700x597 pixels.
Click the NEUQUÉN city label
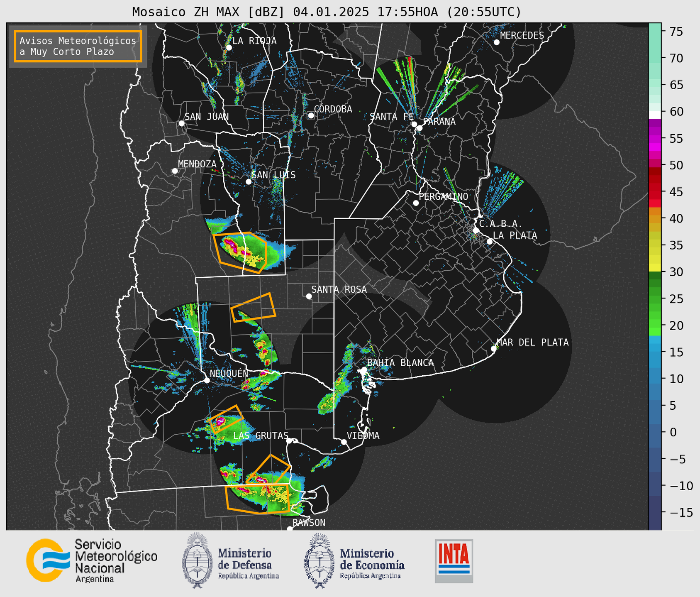click(229, 373)
